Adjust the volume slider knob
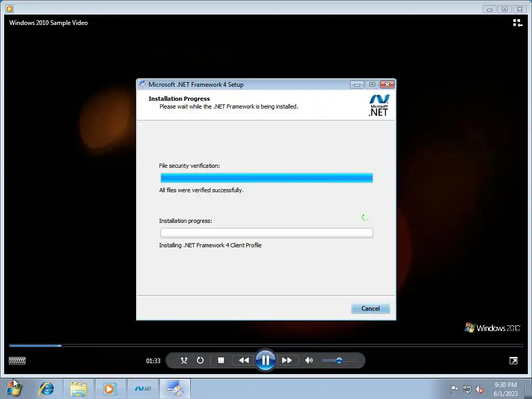532x399 pixels. [x=339, y=361]
